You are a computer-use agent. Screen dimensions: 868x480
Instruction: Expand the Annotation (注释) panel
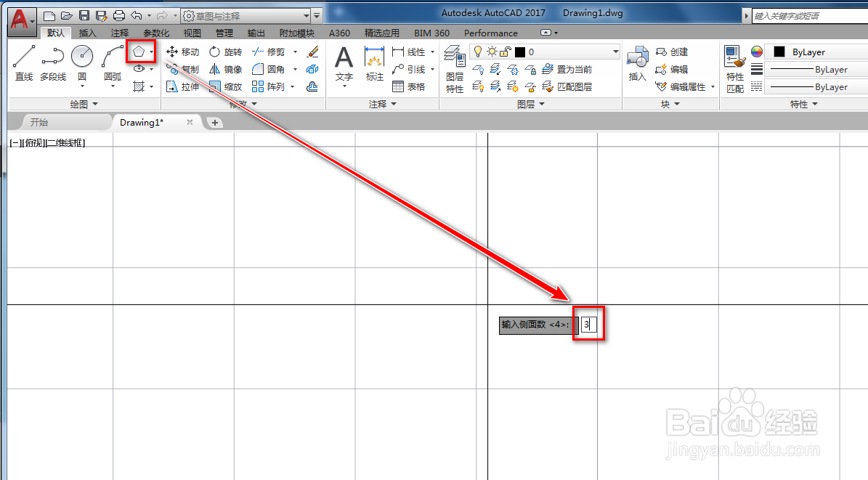[x=383, y=104]
